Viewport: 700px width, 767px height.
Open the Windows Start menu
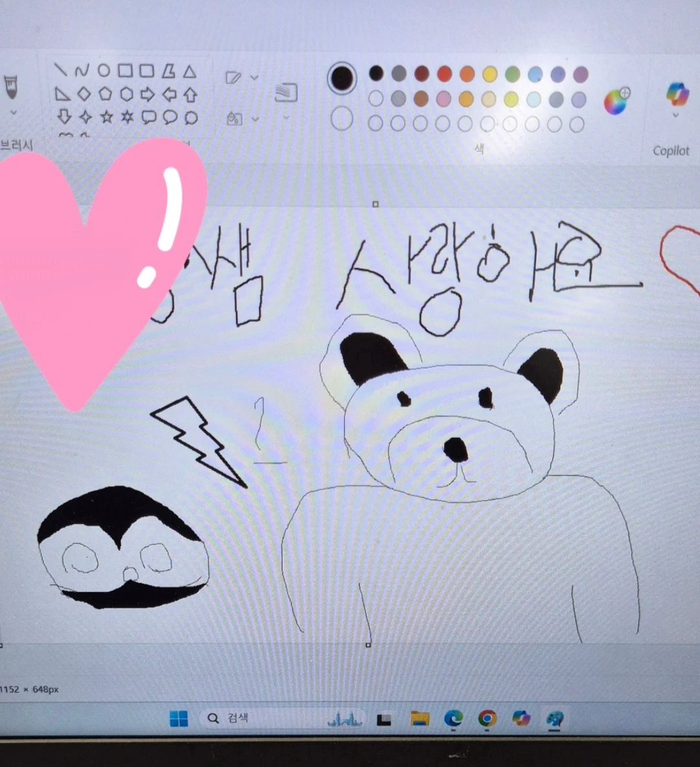pyautogui.click(x=179, y=718)
